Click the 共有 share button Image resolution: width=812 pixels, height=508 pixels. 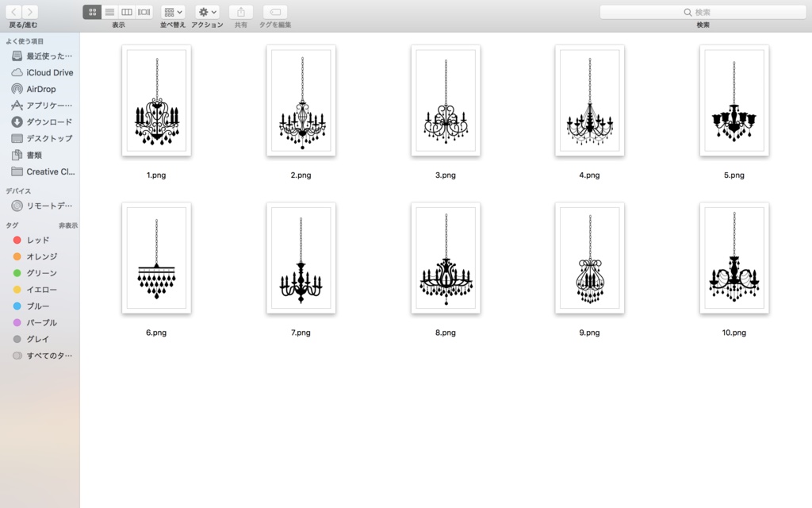click(241, 12)
